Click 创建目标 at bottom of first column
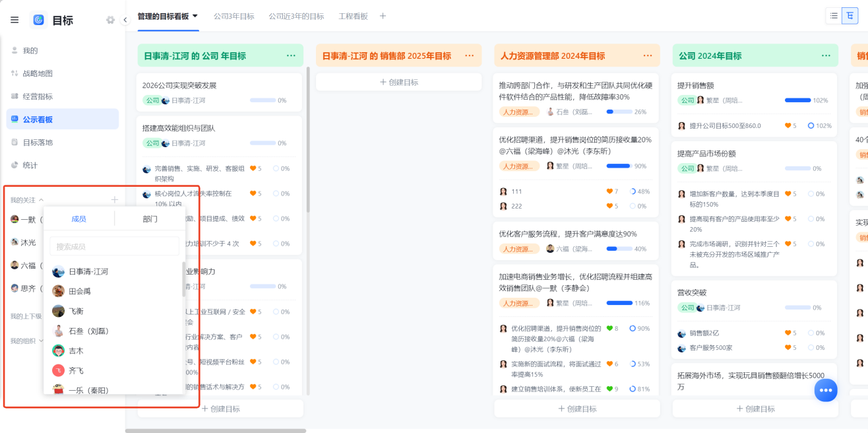 pyautogui.click(x=220, y=409)
